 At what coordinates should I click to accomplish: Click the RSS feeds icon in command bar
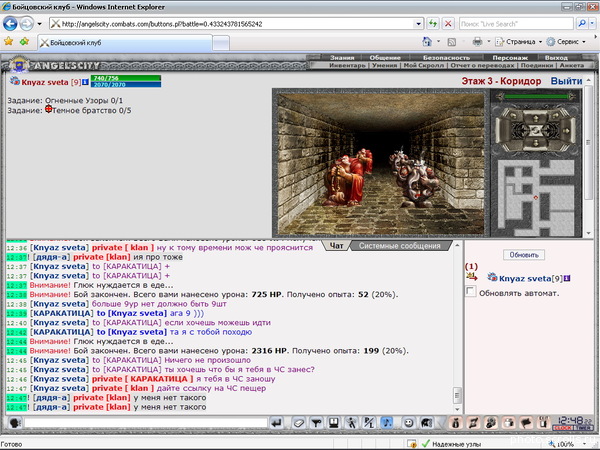tap(452, 42)
